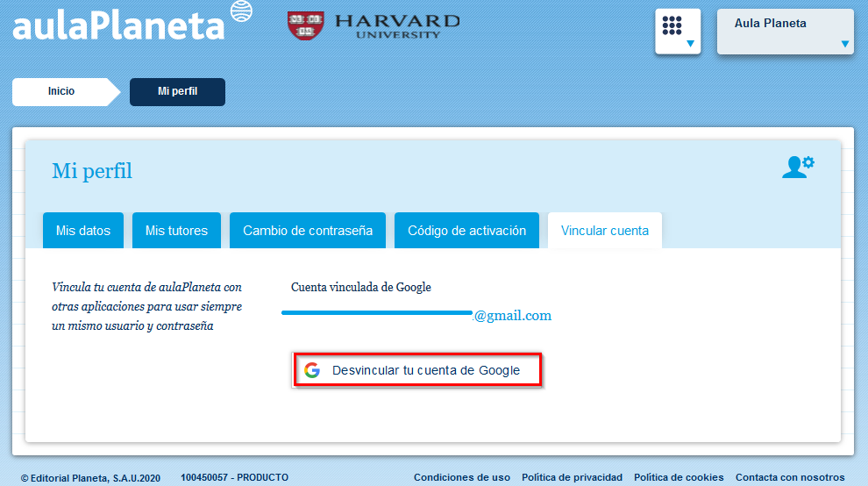This screenshot has height=486, width=868.
Task: Click the linked gmail.com address
Action: pos(512,316)
